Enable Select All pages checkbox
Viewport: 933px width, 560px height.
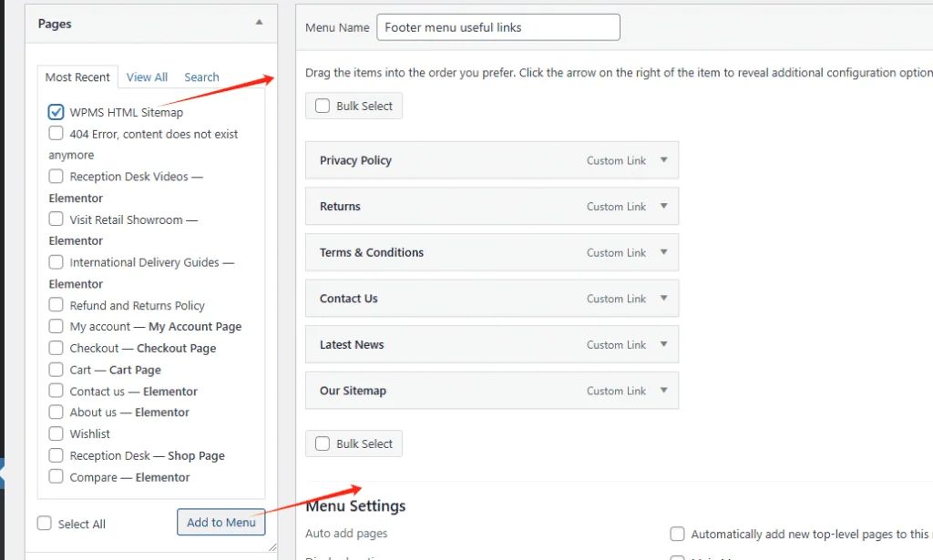45,524
